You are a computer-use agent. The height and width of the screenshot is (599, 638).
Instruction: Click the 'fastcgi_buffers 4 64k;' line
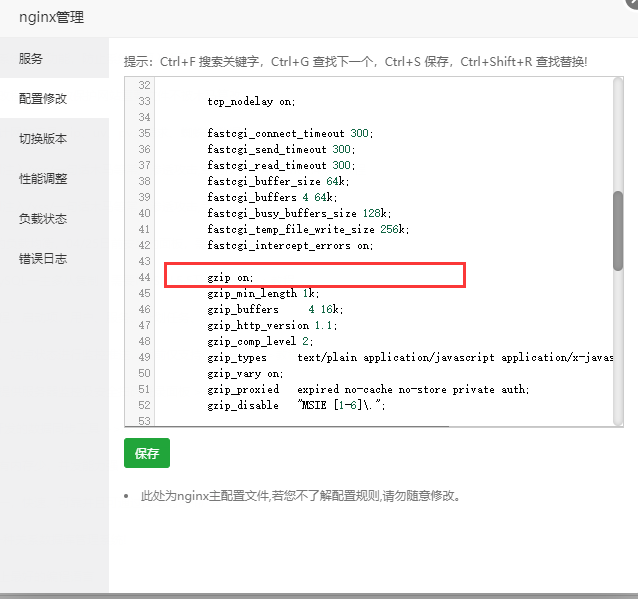[272, 197]
